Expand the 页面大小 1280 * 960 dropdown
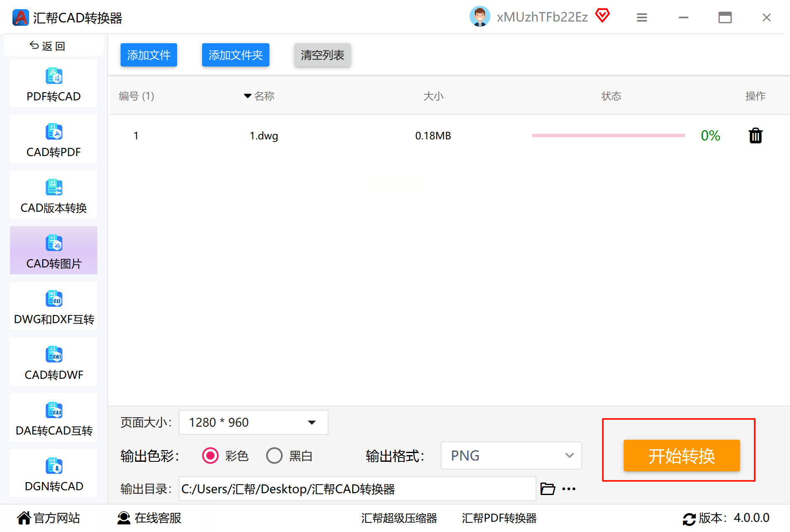The width and height of the screenshot is (790, 532). [x=254, y=422]
